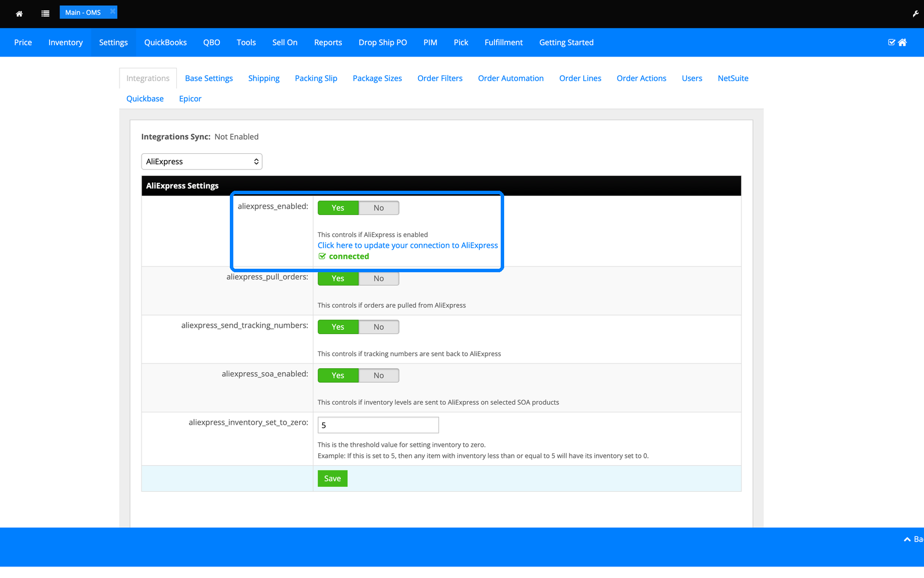Switch to the Shipping tab

[x=264, y=78]
